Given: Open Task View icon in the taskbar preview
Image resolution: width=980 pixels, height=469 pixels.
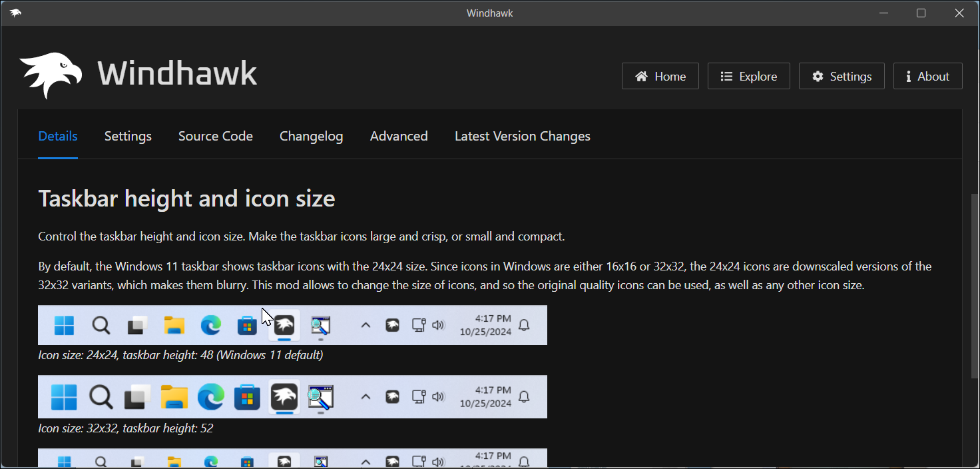Looking at the screenshot, I should 136,325.
